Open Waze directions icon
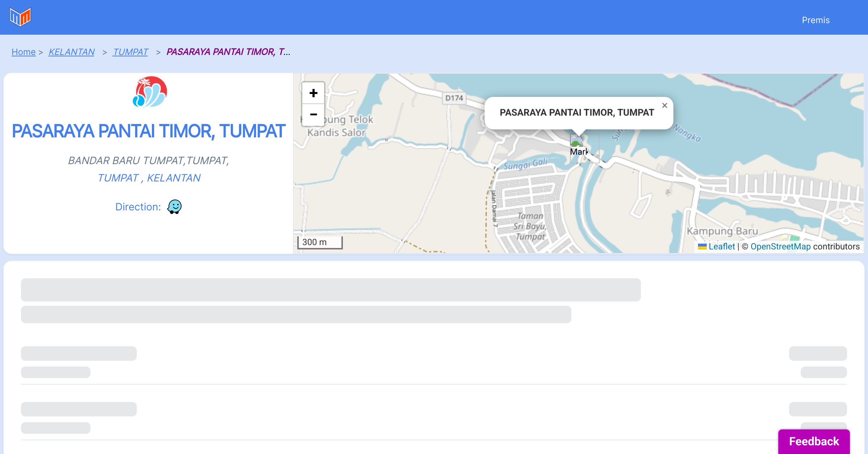Image resolution: width=868 pixels, height=454 pixels. point(174,207)
